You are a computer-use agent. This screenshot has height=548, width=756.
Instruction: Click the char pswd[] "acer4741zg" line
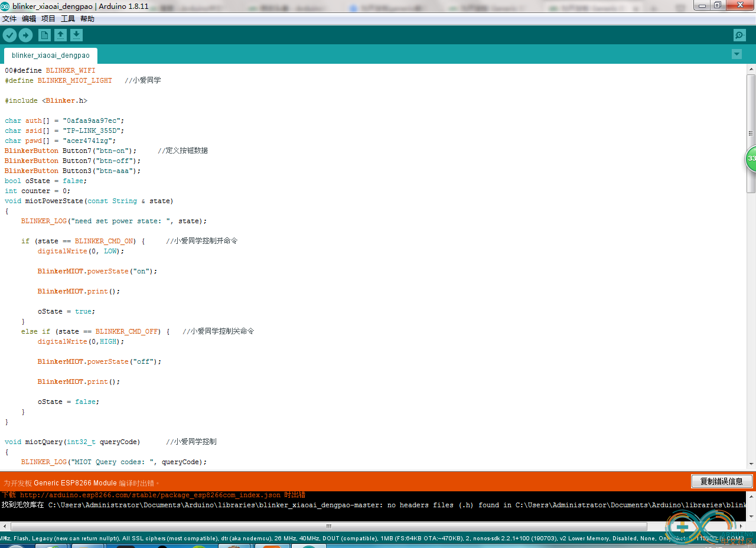(x=60, y=141)
